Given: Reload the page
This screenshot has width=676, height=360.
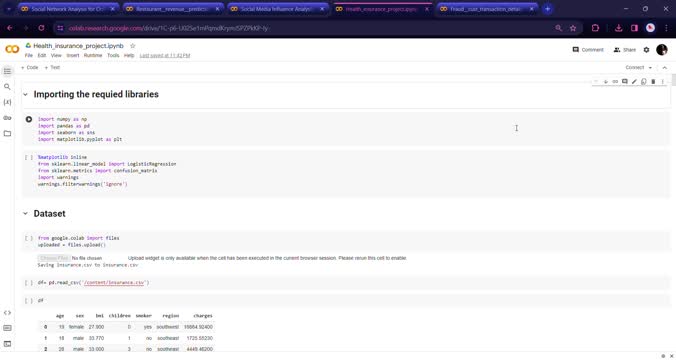Looking at the screenshot, I should pos(41,28).
